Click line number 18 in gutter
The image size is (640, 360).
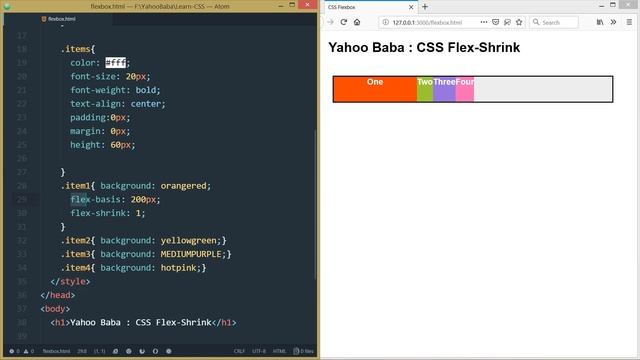(22, 49)
